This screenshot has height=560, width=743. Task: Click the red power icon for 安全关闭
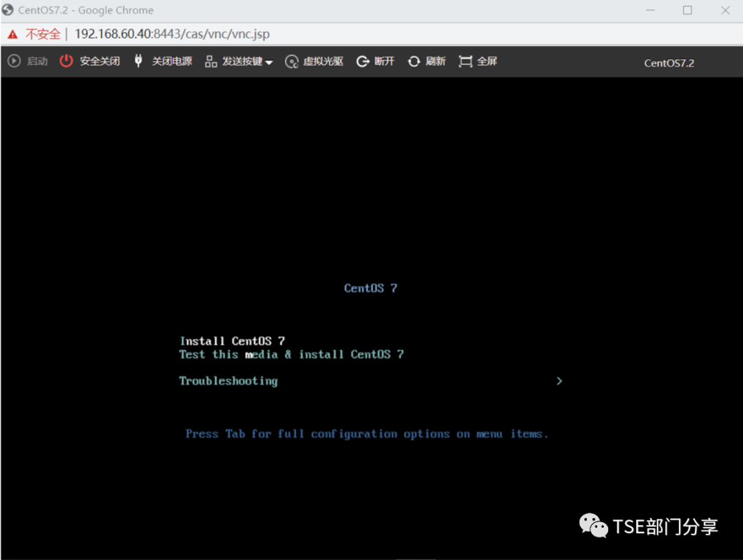point(66,61)
